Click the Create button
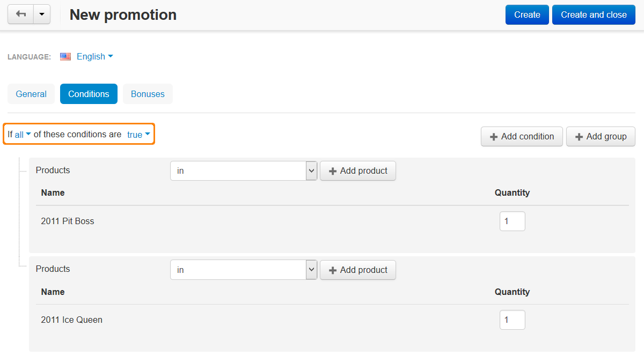Viewport: 644px width, 363px height. (527, 14)
